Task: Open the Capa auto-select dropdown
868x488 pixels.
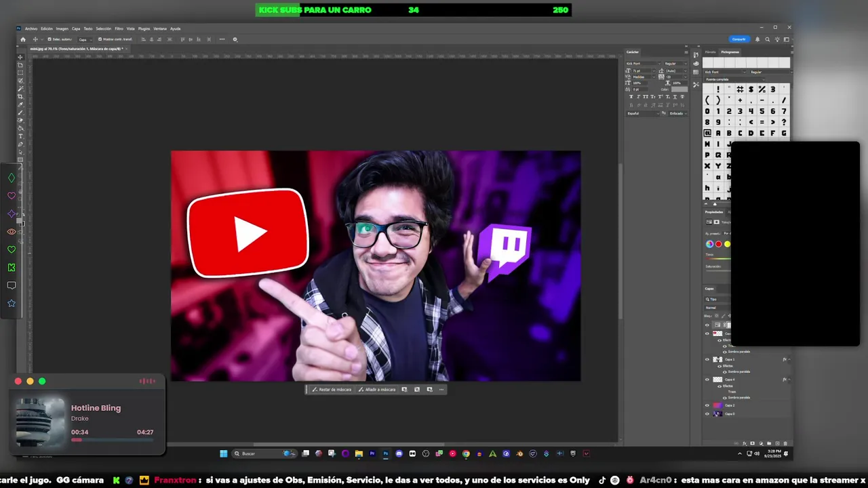Action: [85, 39]
